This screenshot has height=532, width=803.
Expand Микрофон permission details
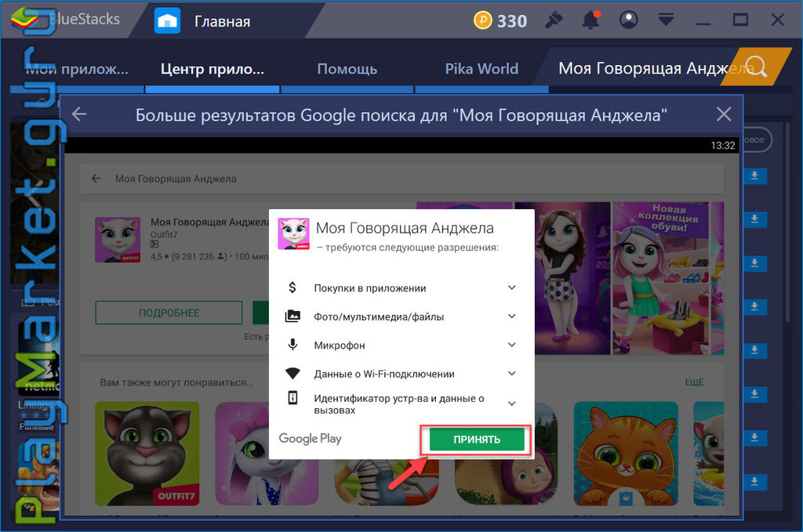(x=511, y=345)
